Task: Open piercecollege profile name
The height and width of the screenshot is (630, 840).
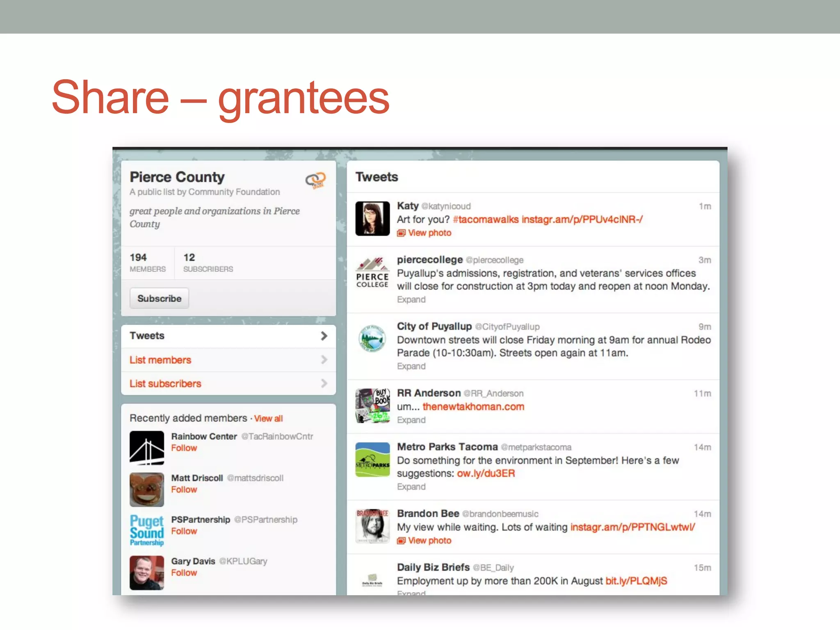Action: (x=430, y=260)
